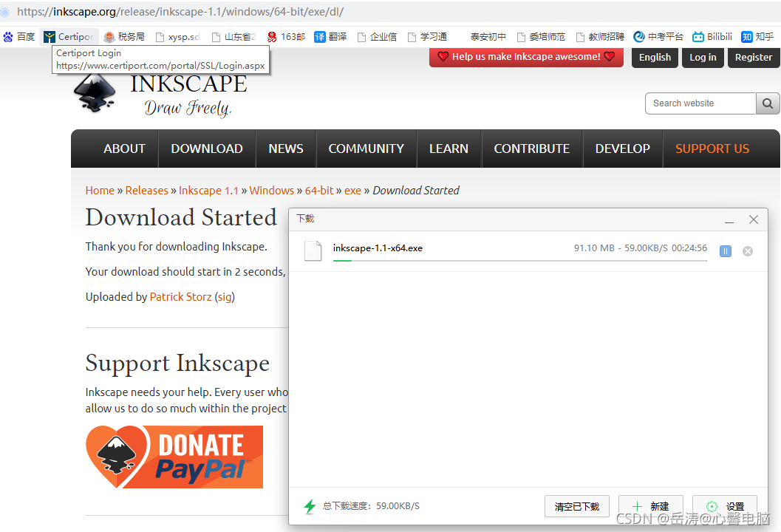
Task: Open 设置 download settings
Action: tap(725, 506)
